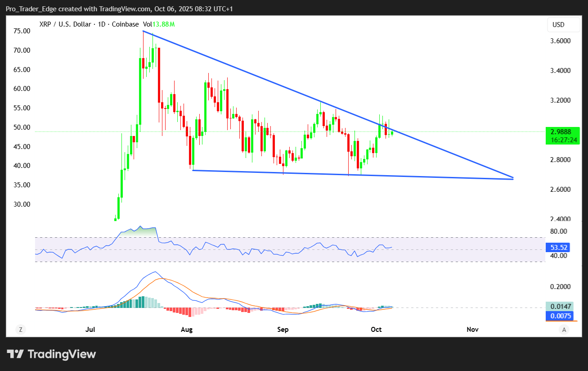Click the blue 0.0075 MACD value label
The width and height of the screenshot is (588, 371).
pos(560,316)
